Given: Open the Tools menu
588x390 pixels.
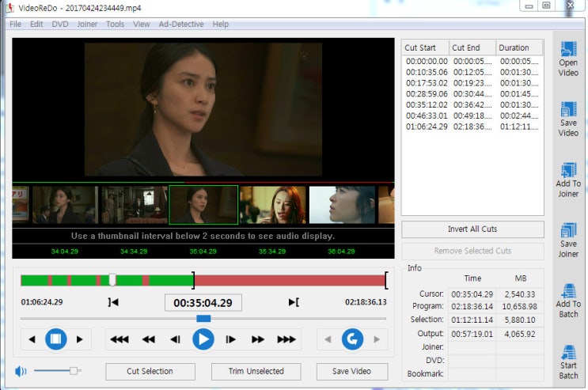Looking at the screenshot, I should tap(115, 24).
